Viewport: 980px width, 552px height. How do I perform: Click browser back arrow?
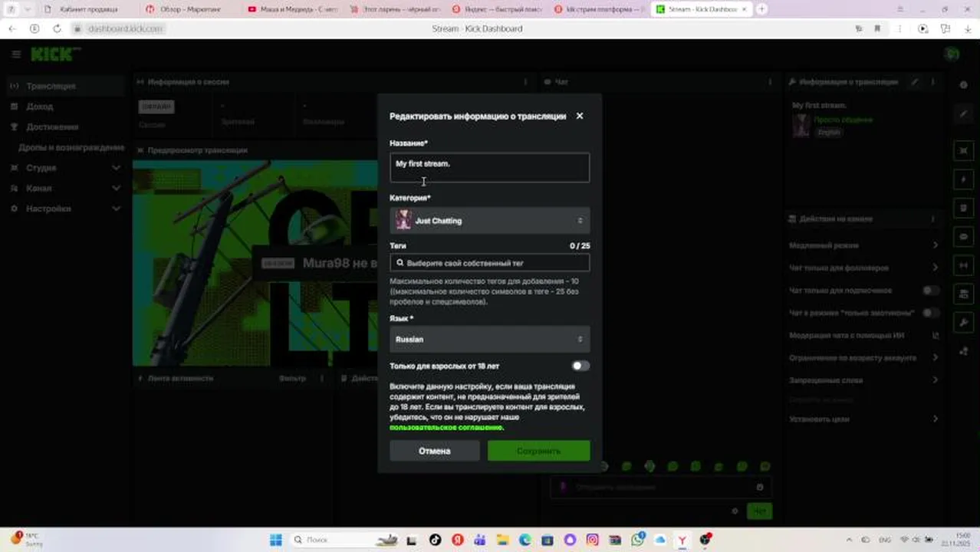(x=12, y=28)
